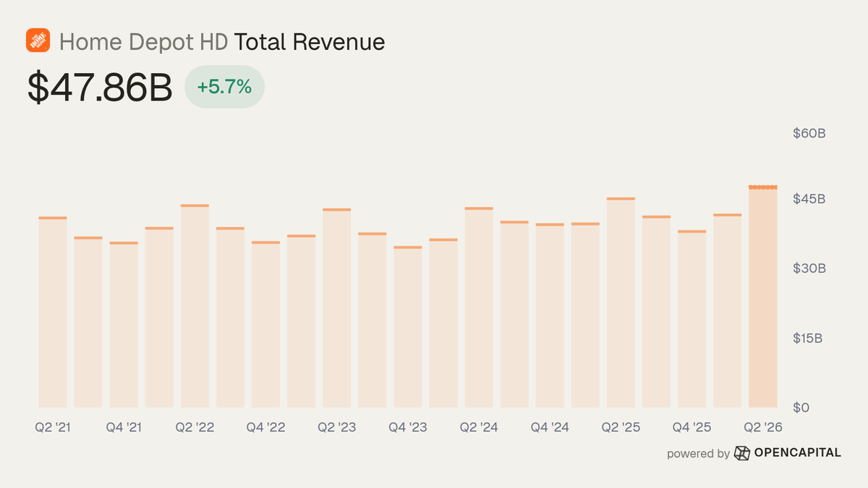
Task: Select the highlighted Q2 '26 revenue bar
Action: coord(763,296)
